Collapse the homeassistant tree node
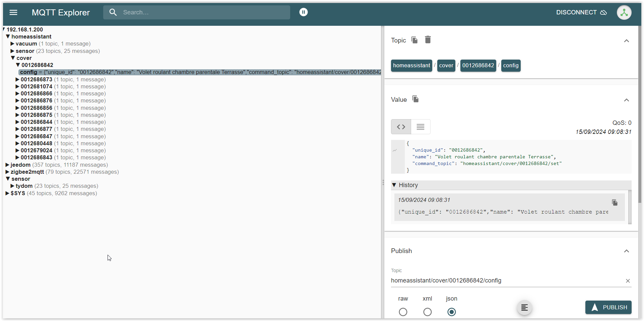This screenshot has width=644, height=321. coord(8,36)
